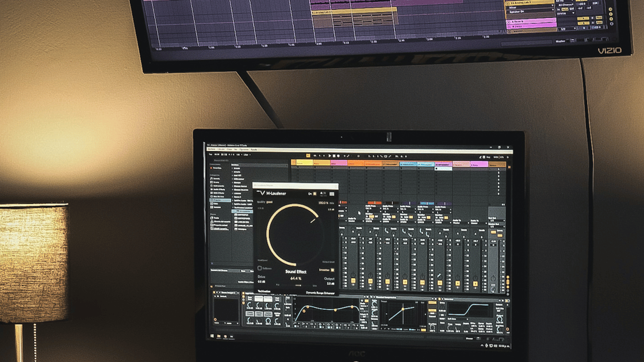The width and height of the screenshot is (644, 362).
Task: Click the Techivation logo in plug-in footer
Action: 264,291
